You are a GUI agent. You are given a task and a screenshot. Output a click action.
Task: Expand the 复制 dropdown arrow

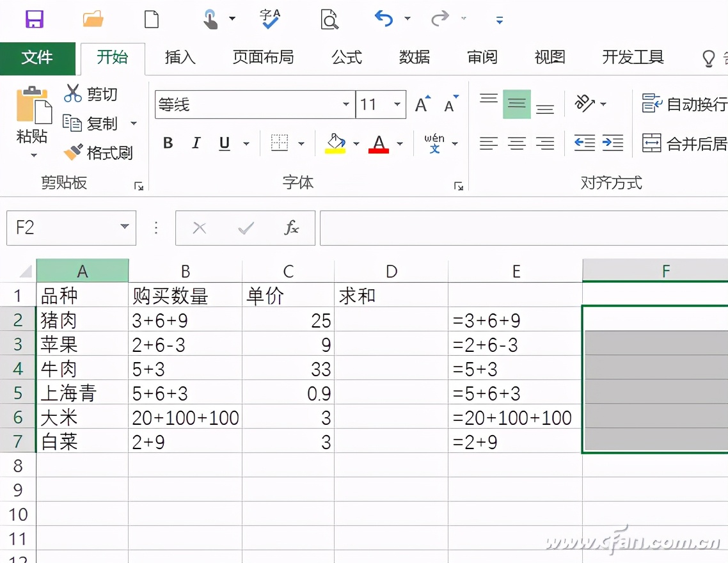pyautogui.click(x=134, y=123)
